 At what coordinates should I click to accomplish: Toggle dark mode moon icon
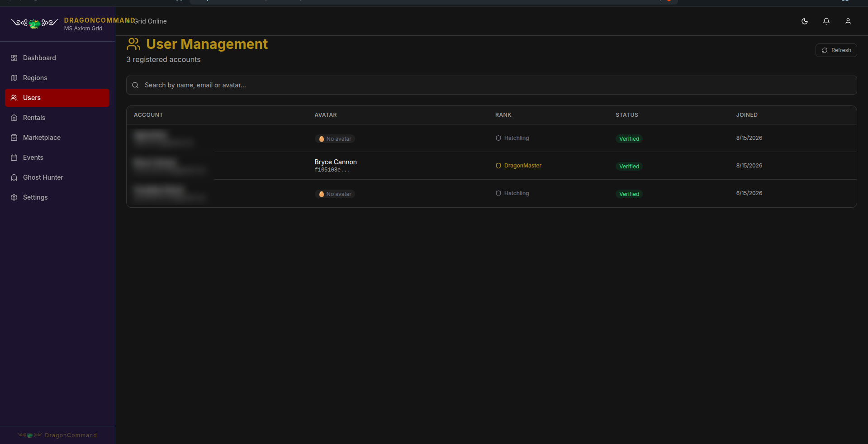pyautogui.click(x=805, y=21)
